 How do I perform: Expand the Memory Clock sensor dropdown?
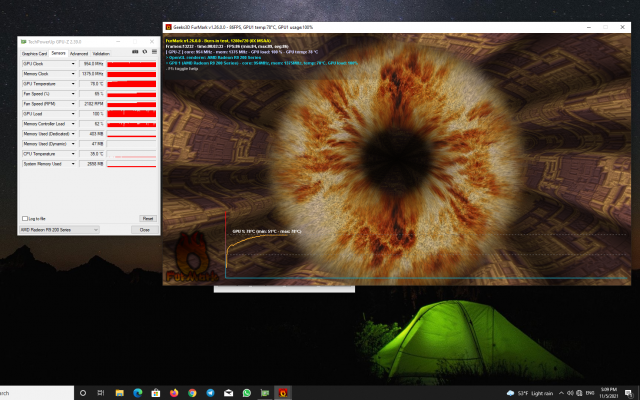click(73, 74)
